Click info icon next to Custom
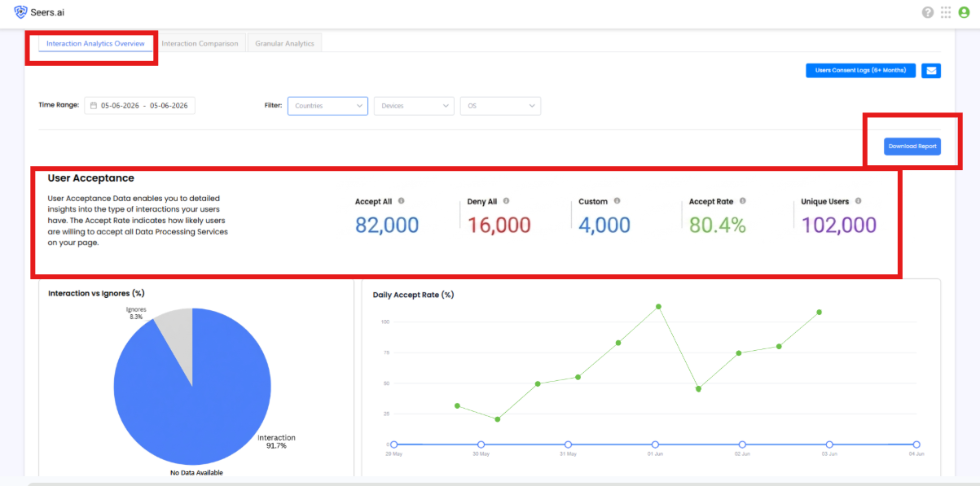Viewport: 980px width, 486px height. (617, 201)
